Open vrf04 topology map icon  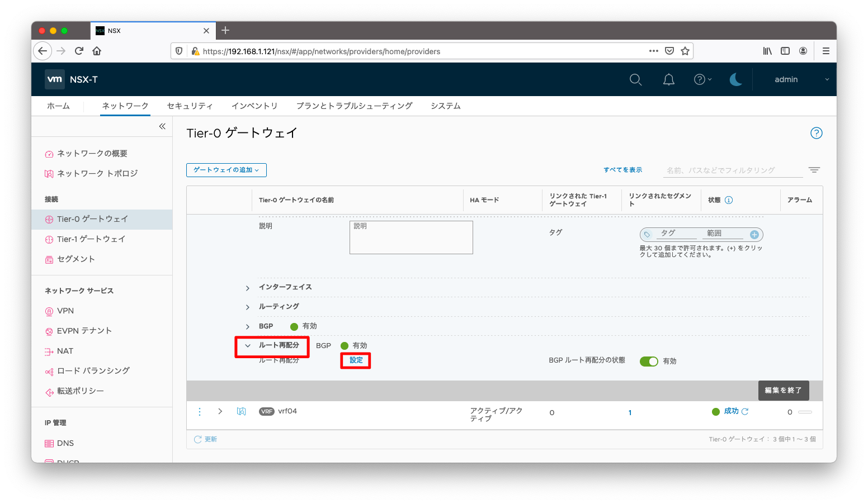[242, 412]
